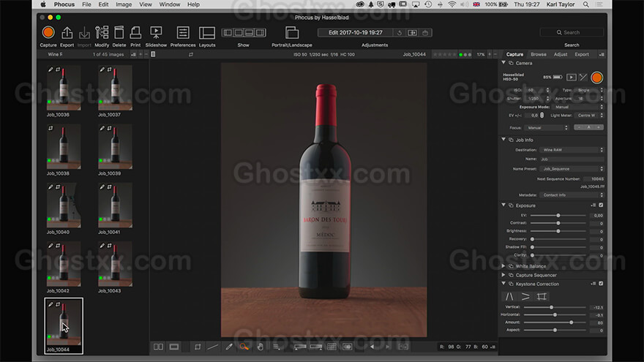This screenshot has width=644, height=362.
Task: Select the keystone guide-lines icon
Action: tap(542, 296)
